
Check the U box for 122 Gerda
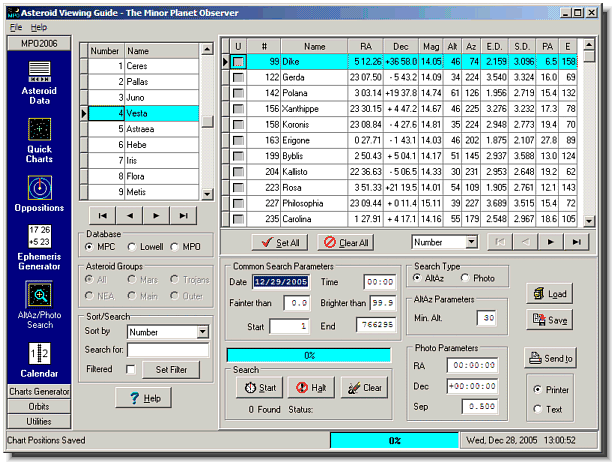point(238,78)
